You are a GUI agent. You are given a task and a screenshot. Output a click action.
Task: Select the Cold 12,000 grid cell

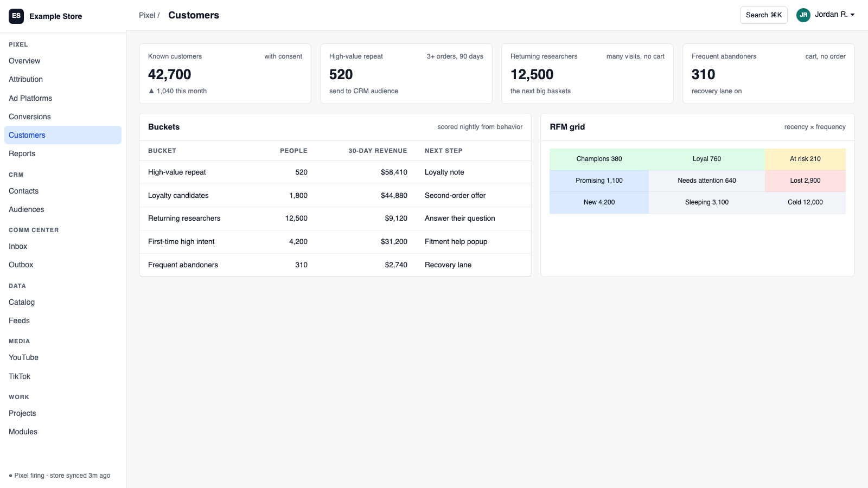coord(805,202)
